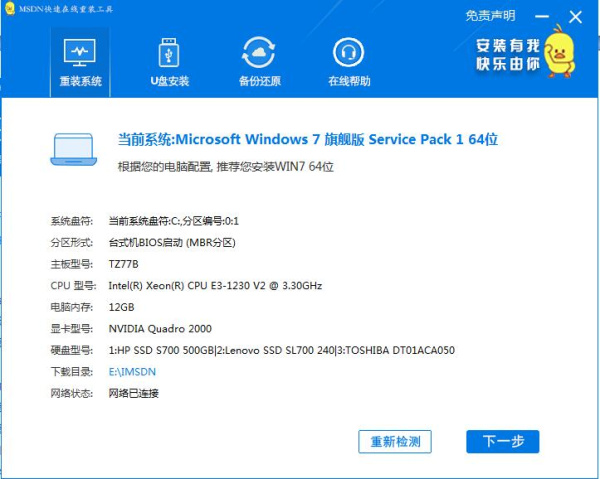Open the U盘安装 USB drive icon
This screenshot has width=600, height=479.
tap(169, 52)
